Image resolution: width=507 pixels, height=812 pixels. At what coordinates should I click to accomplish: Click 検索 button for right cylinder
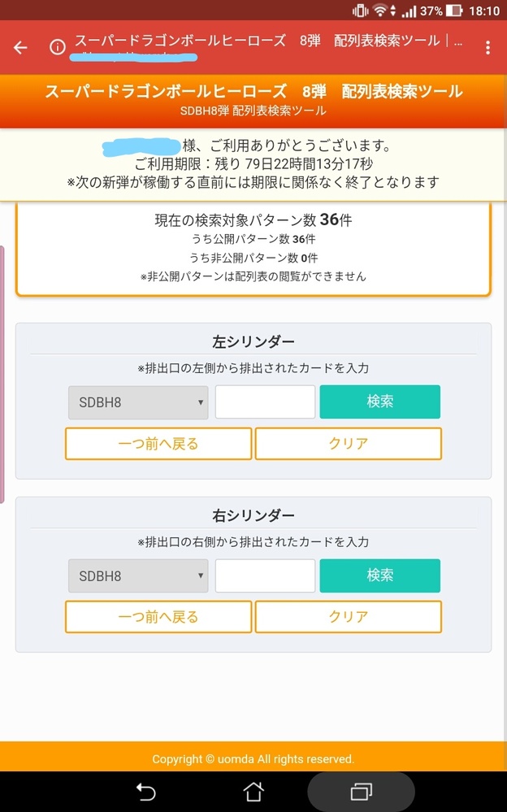[x=380, y=576]
